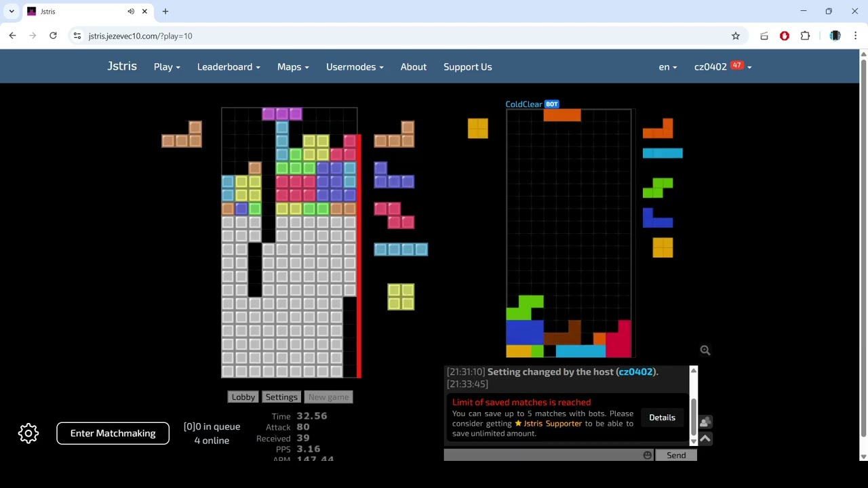Viewport: 868px width, 488px height.
Task: Click the Received value 39
Action: (x=303, y=438)
